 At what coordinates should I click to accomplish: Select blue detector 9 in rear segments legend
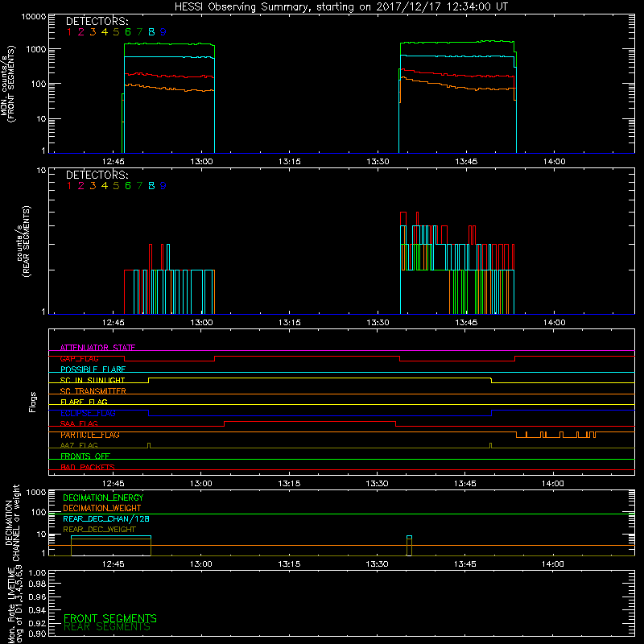click(x=163, y=186)
